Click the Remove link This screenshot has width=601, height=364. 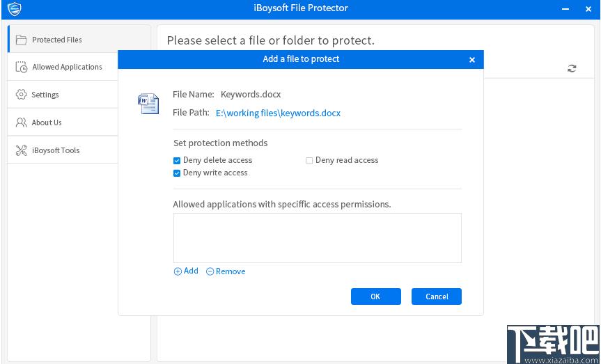click(x=226, y=271)
